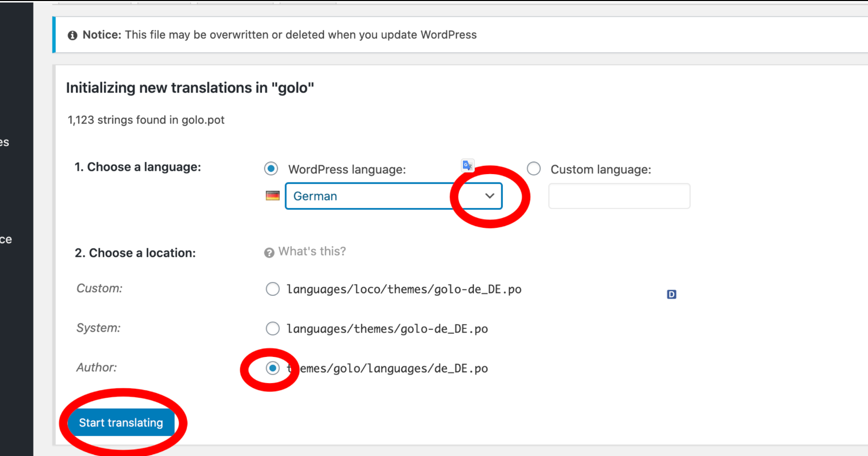Click languages/loco/themes/golo-de_DE.po path text

[404, 289]
